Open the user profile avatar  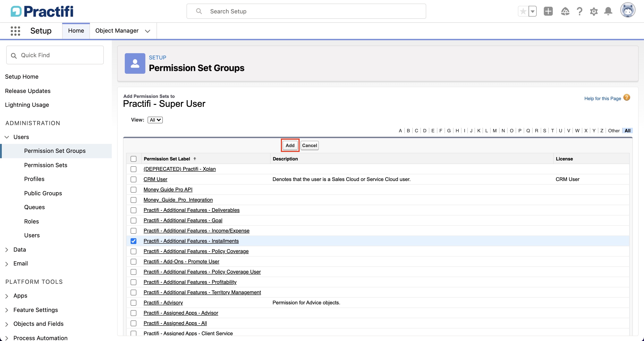coord(628,11)
